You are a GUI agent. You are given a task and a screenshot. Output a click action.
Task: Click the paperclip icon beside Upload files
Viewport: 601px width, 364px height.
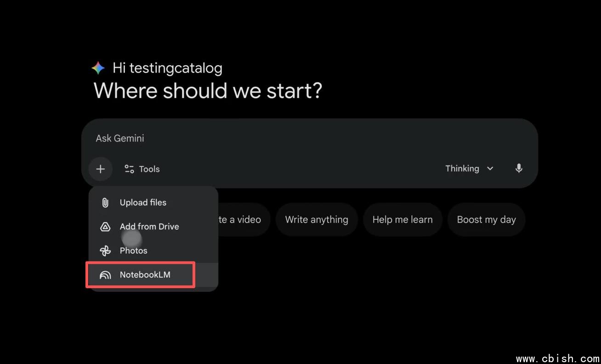click(105, 203)
